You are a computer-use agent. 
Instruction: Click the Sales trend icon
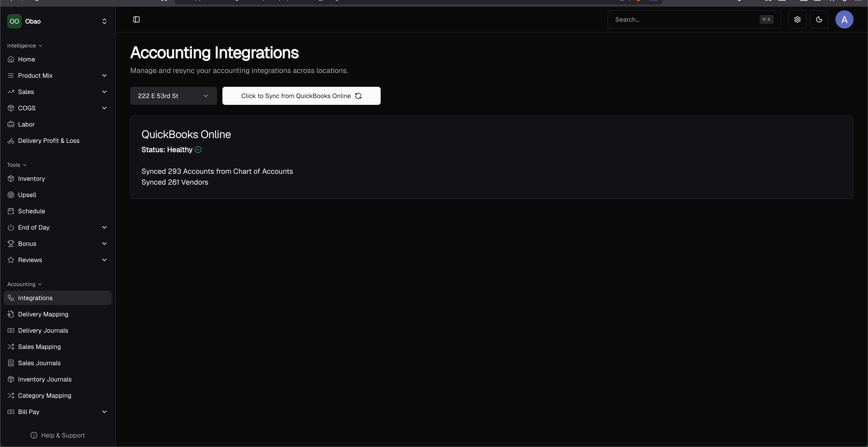[x=11, y=92]
